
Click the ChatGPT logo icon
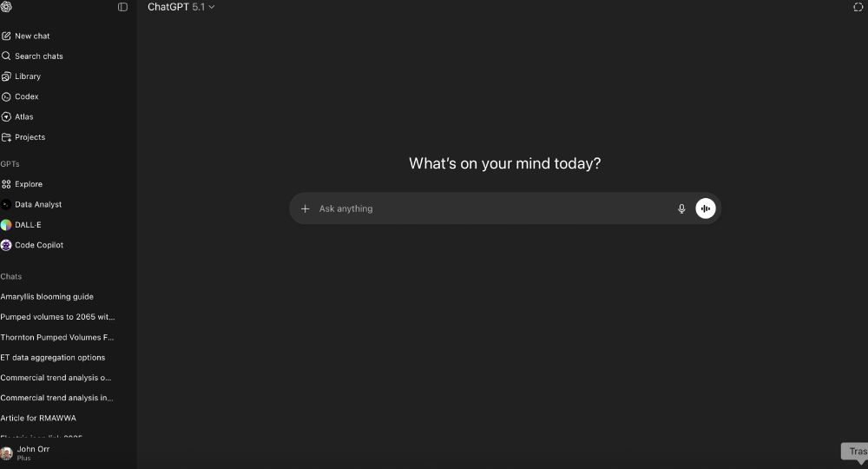click(x=6, y=7)
